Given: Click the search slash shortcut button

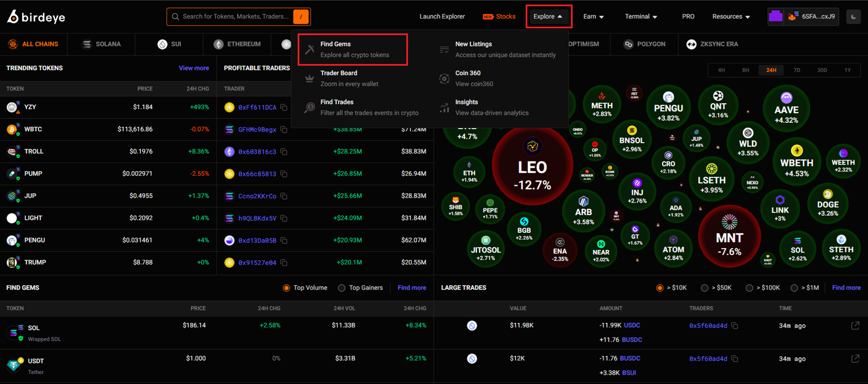Looking at the screenshot, I should point(301,16).
